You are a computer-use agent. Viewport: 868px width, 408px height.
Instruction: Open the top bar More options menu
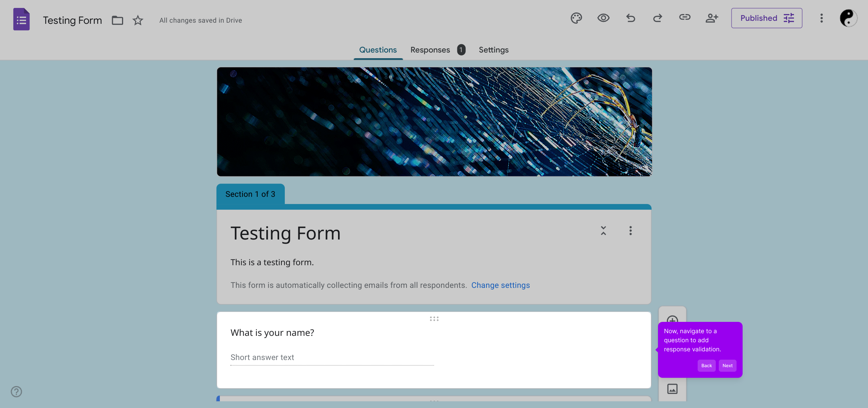coord(822,18)
